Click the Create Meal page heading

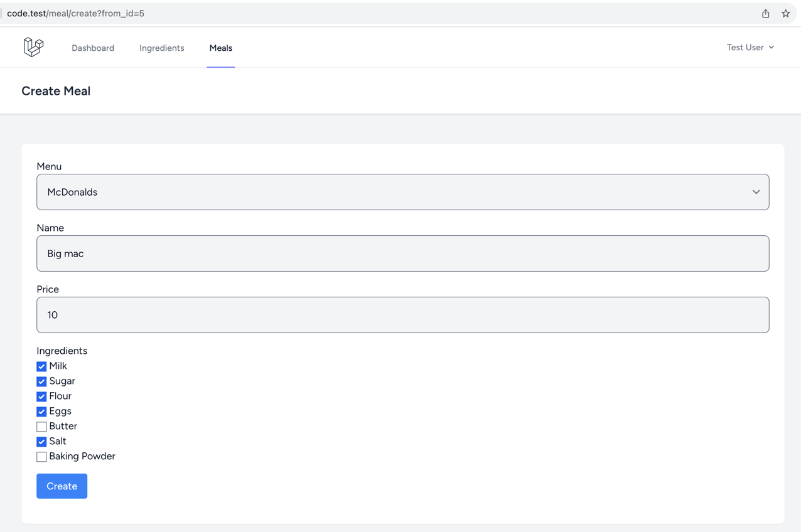pyautogui.click(x=56, y=91)
